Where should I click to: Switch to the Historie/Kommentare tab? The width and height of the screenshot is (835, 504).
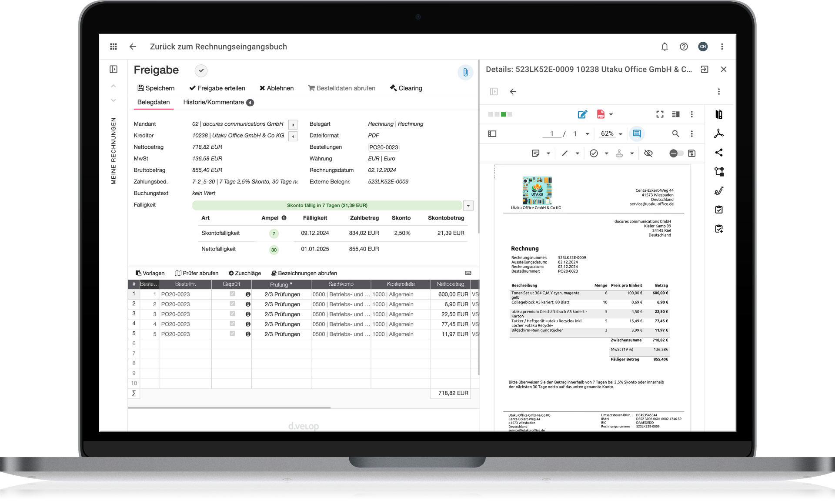coord(214,102)
